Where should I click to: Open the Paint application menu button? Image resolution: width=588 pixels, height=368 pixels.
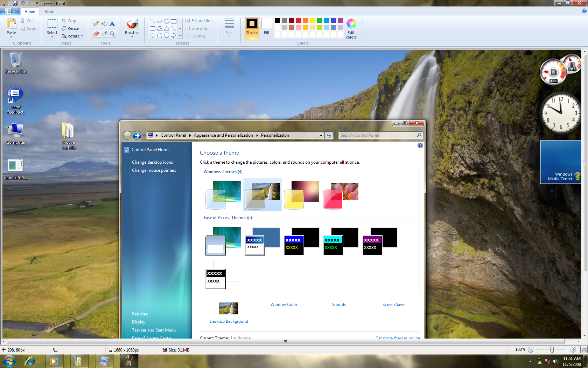pos(10,12)
